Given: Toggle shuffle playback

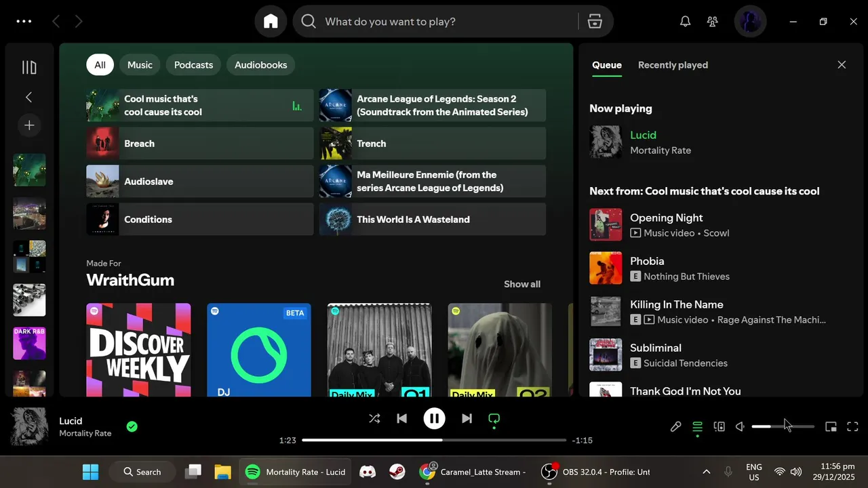Looking at the screenshot, I should [374, 419].
